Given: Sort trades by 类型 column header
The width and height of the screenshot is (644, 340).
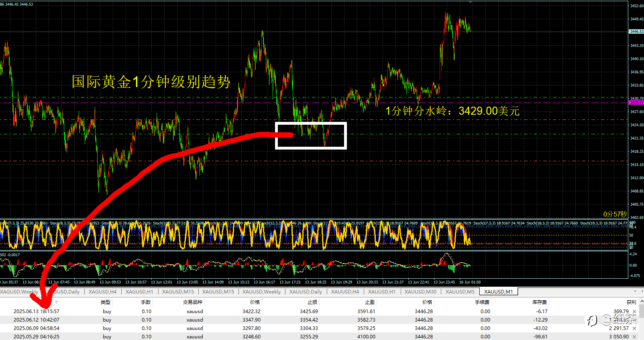Looking at the screenshot, I should click(105, 302).
